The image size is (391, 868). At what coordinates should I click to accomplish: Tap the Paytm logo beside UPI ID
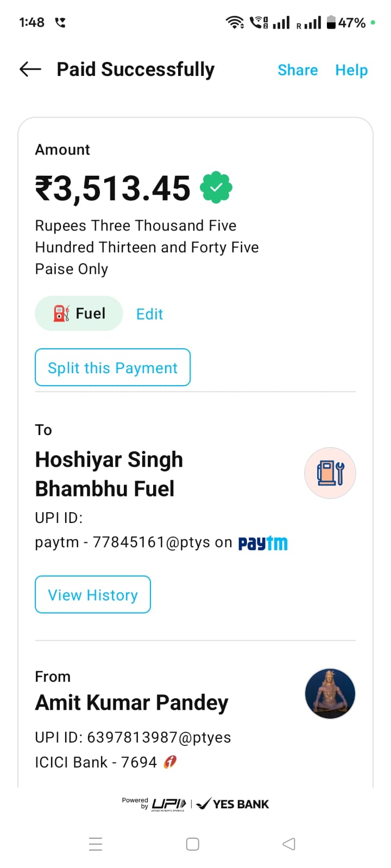263,543
